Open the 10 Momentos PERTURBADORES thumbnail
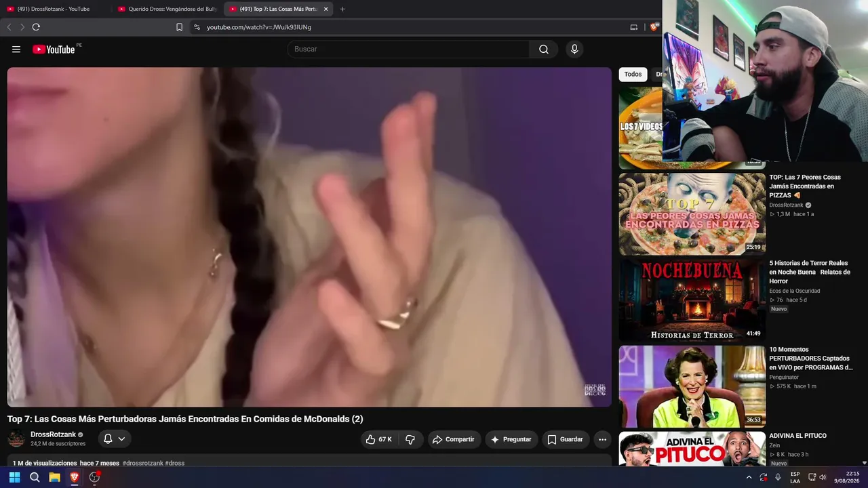 coord(692,386)
